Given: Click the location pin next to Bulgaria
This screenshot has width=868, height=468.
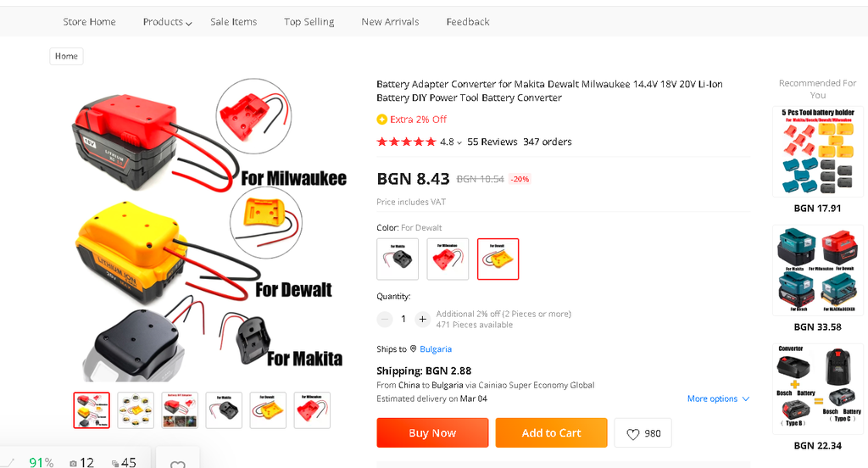Looking at the screenshot, I should click(x=414, y=349).
